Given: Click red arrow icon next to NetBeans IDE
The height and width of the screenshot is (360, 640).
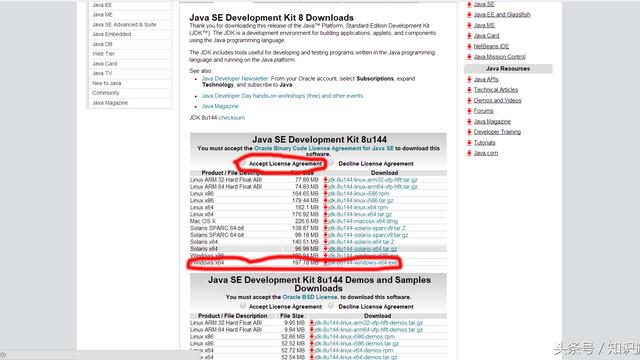Looking at the screenshot, I should (x=469, y=47).
